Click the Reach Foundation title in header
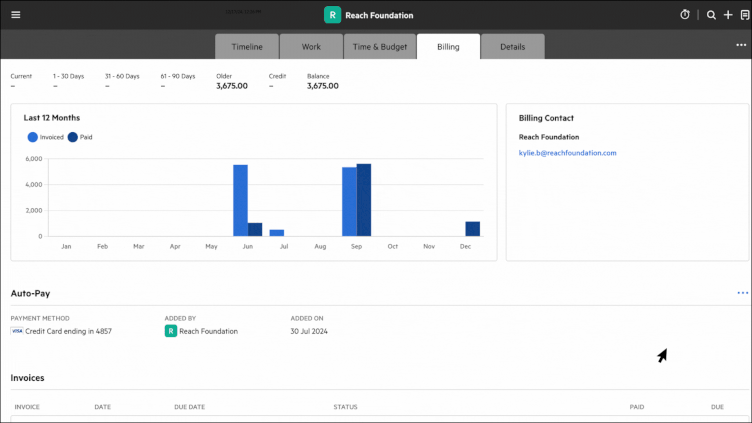This screenshot has width=752, height=423. 379,15
